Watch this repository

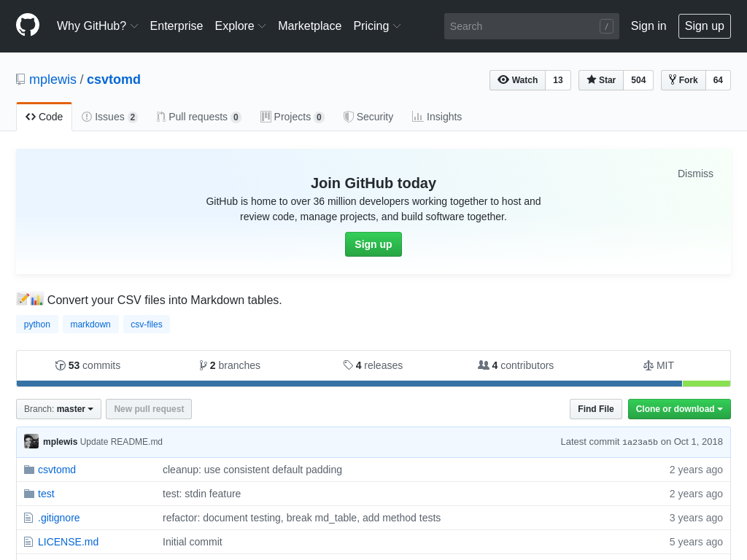pos(518,80)
